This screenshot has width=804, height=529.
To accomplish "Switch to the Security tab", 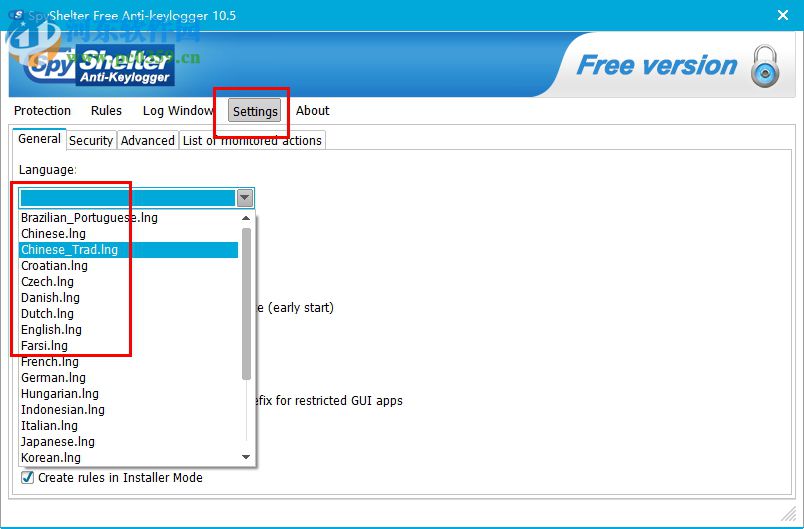I will click(x=91, y=140).
